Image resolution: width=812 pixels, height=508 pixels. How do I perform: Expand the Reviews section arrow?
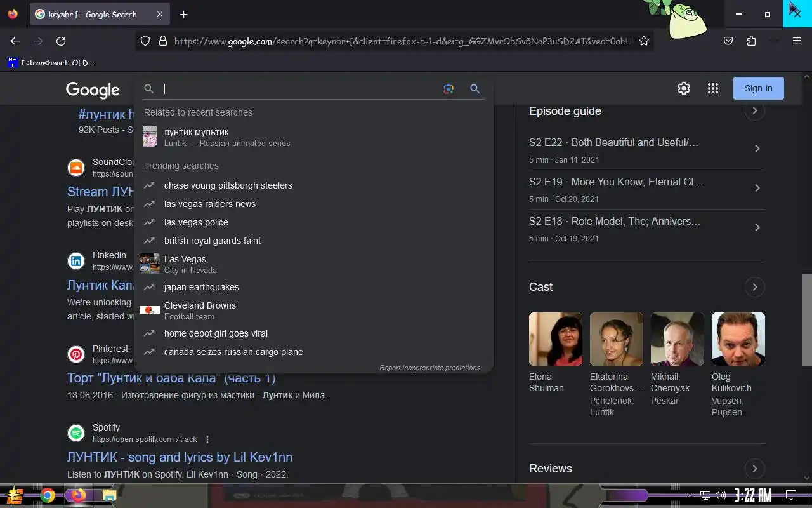click(x=754, y=469)
